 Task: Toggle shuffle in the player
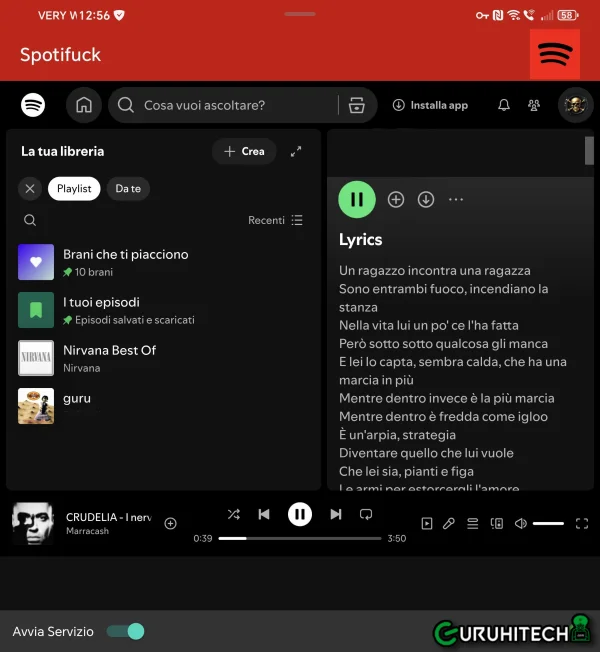tap(234, 515)
